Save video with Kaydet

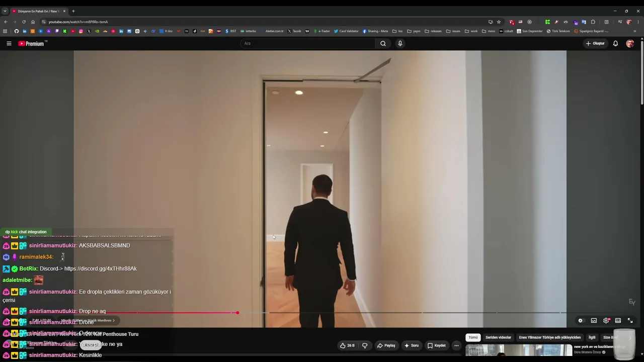click(x=437, y=345)
